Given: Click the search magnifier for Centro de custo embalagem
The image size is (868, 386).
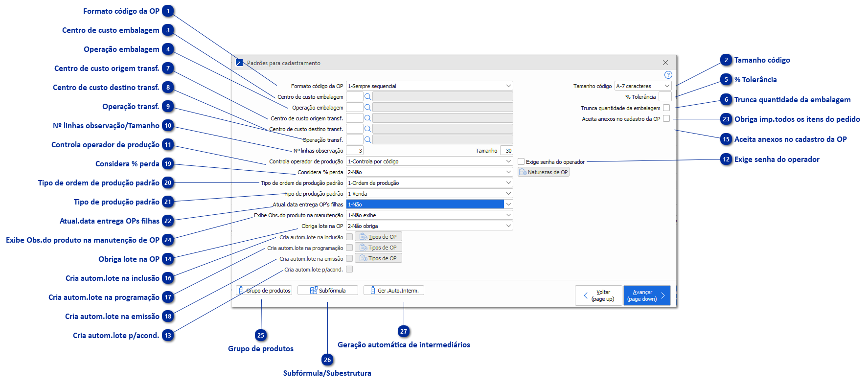Looking at the screenshot, I should [368, 97].
